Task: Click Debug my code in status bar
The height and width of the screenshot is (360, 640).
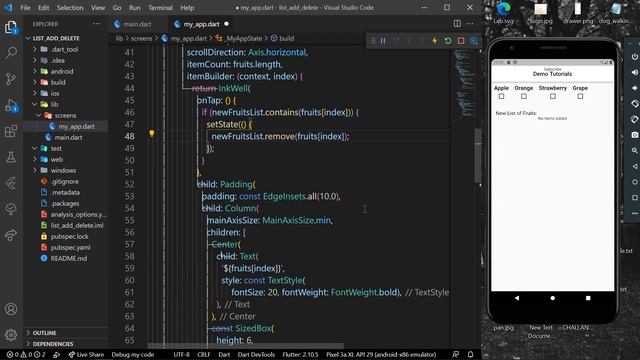Action: coord(133,354)
